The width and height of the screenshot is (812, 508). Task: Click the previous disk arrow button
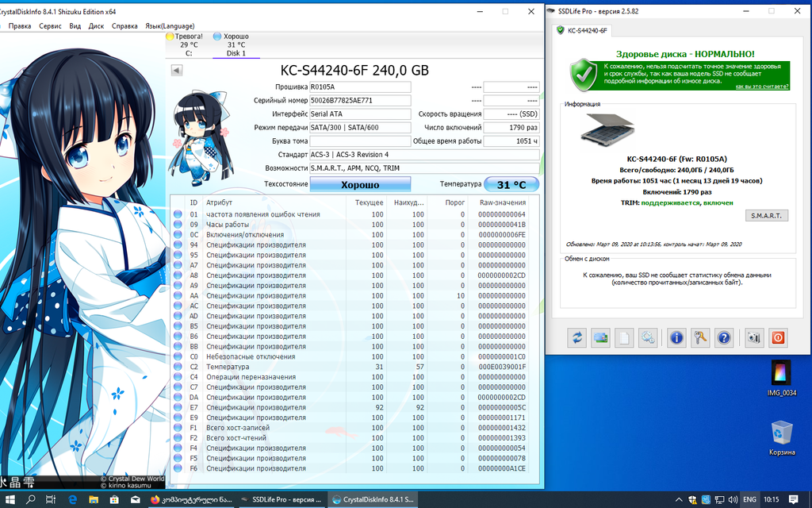click(x=176, y=71)
